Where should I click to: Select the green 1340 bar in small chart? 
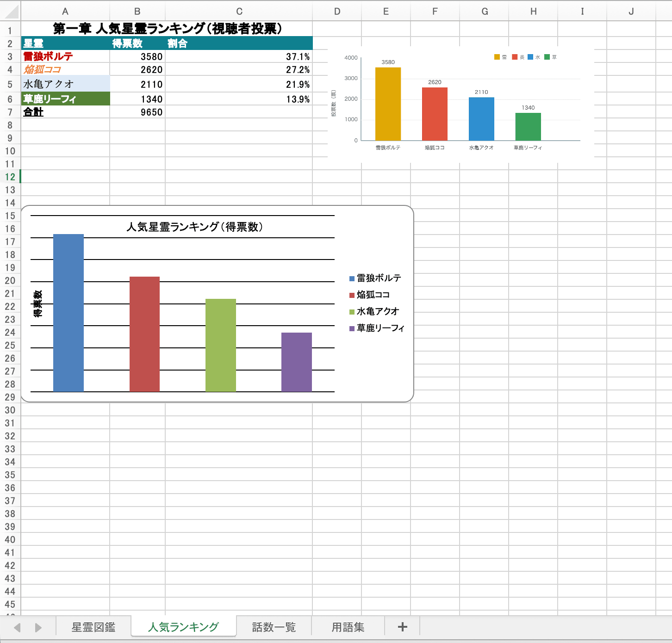[528, 127]
